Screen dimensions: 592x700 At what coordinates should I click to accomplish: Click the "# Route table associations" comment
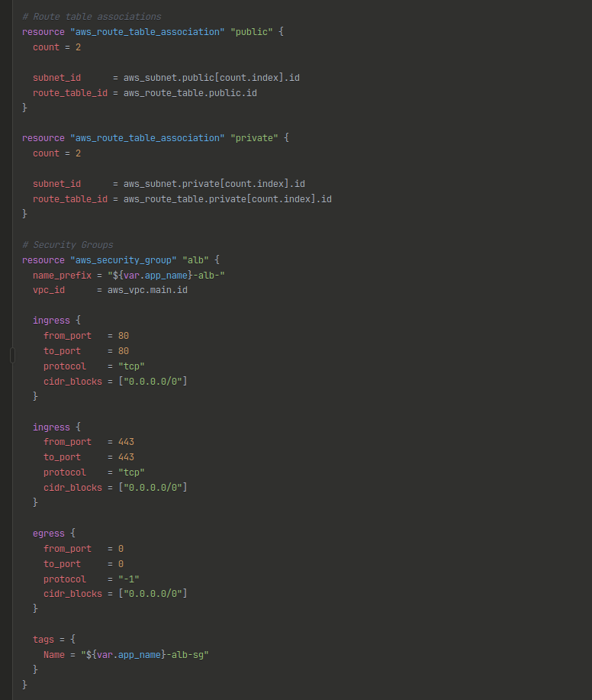click(x=92, y=17)
